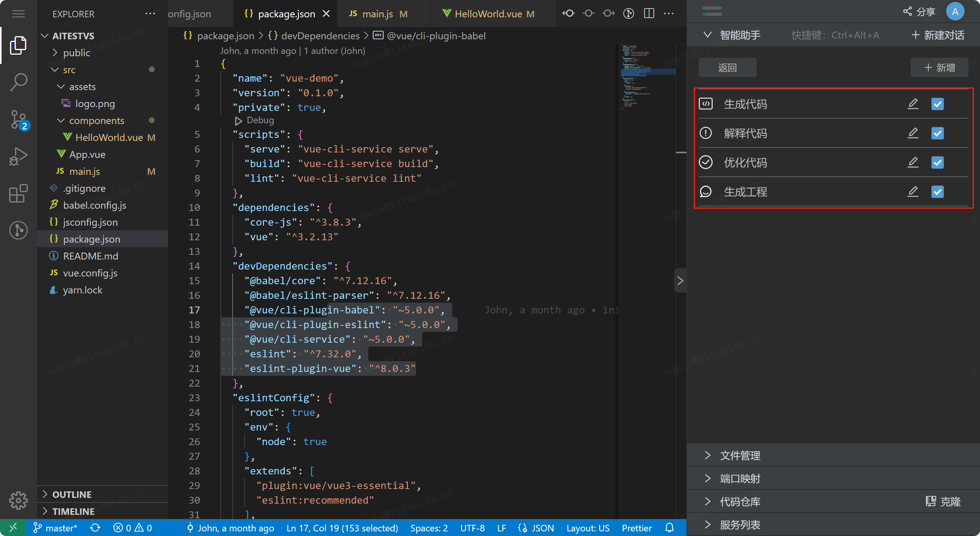Open the Search view in activity bar
980x536 pixels.
point(18,82)
